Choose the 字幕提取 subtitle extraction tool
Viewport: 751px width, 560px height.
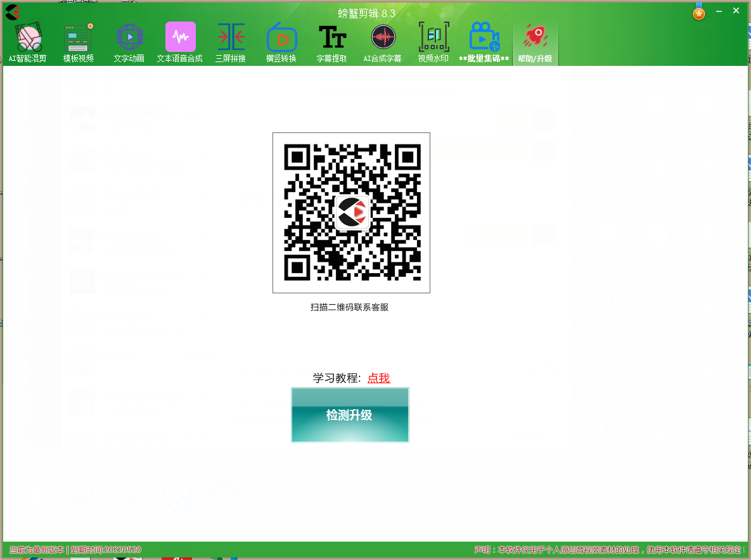[332, 42]
